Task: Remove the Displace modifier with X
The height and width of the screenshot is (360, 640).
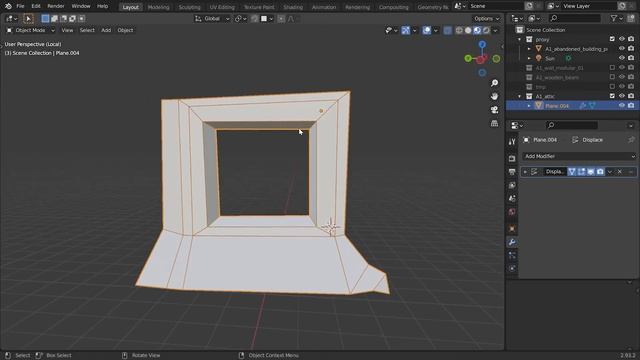Action: (620, 172)
